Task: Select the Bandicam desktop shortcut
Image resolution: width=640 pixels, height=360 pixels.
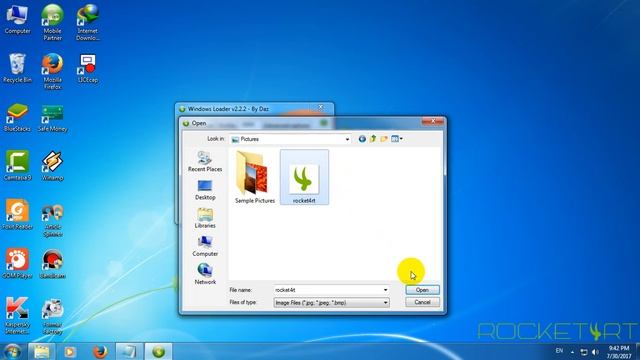Action: [x=53, y=264]
